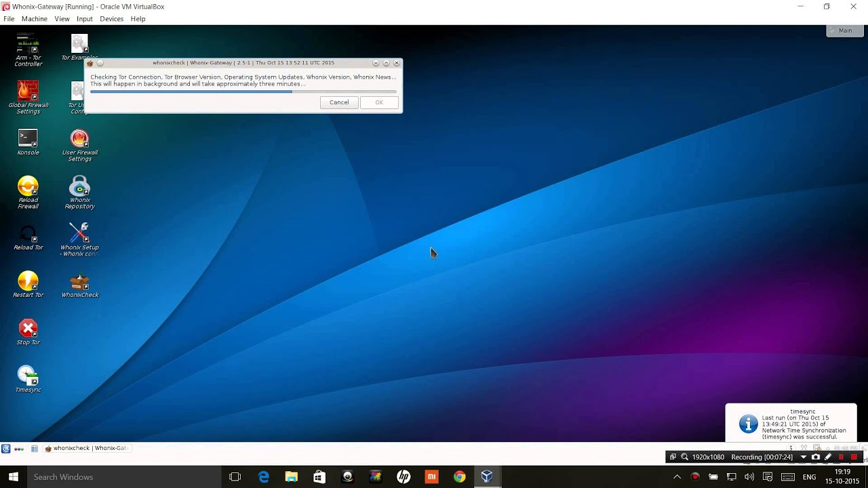Select VirtualBox taskbar icon

pyautogui.click(x=487, y=476)
